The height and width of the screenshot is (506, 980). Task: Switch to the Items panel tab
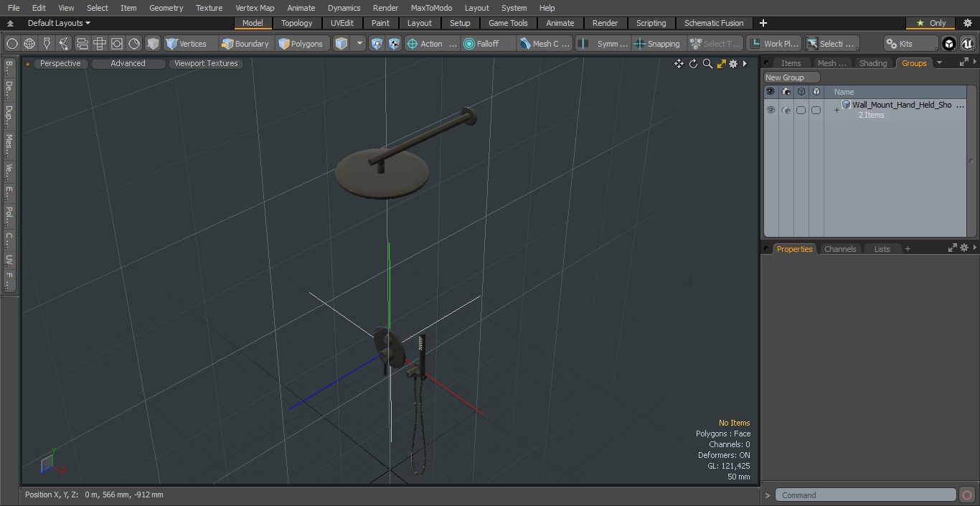click(791, 63)
